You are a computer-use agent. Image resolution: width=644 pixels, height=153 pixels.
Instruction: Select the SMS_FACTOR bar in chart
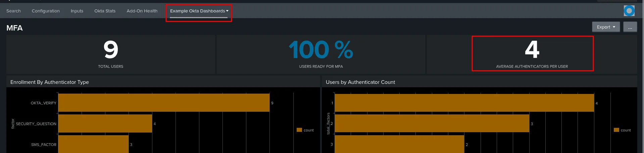93,144
